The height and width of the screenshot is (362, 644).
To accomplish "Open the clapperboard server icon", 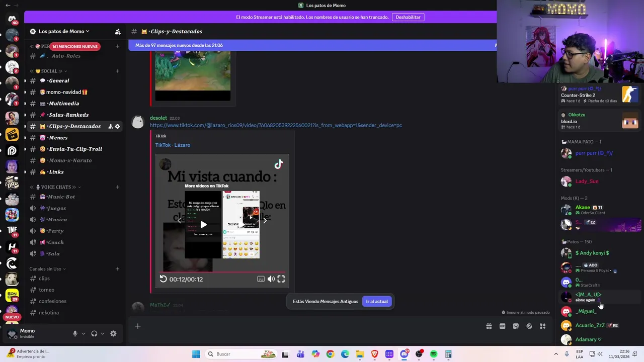I will click(12, 134).
